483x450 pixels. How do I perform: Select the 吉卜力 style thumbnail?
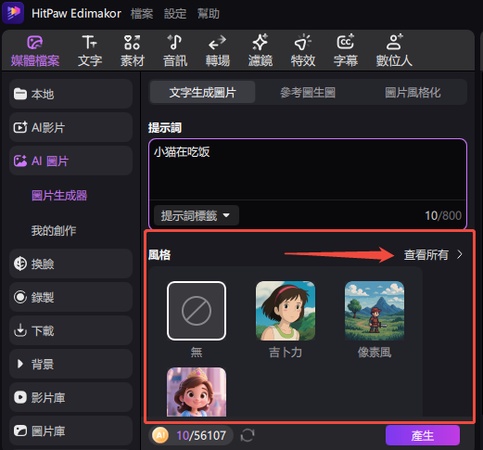coord(285,311)
